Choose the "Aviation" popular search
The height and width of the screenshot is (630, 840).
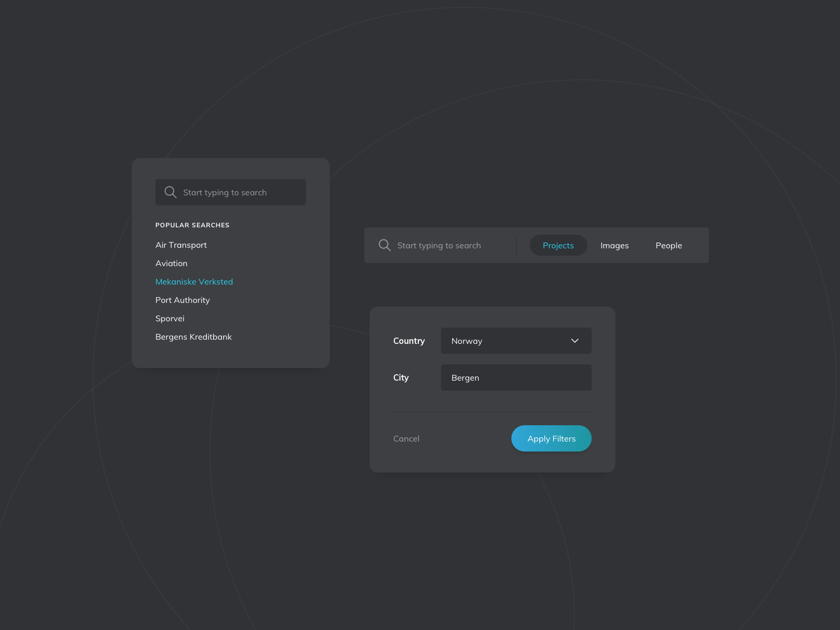tap(171, 263)
